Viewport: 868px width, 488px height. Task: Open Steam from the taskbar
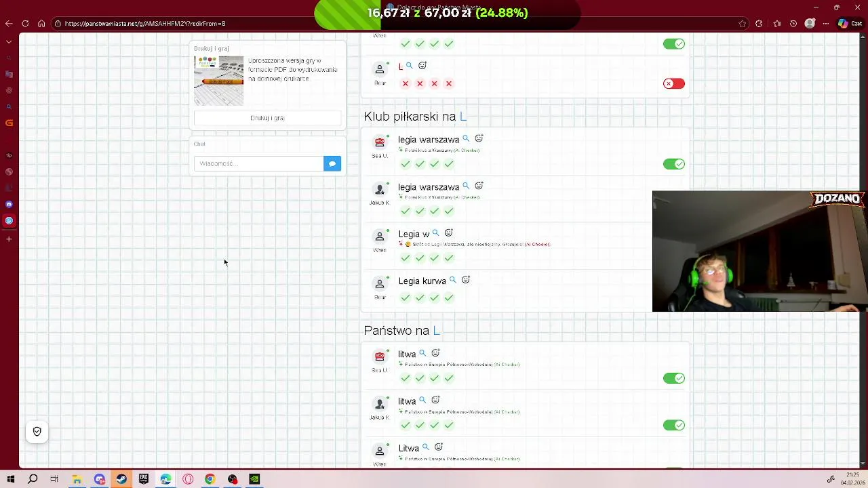coord(121,479)
